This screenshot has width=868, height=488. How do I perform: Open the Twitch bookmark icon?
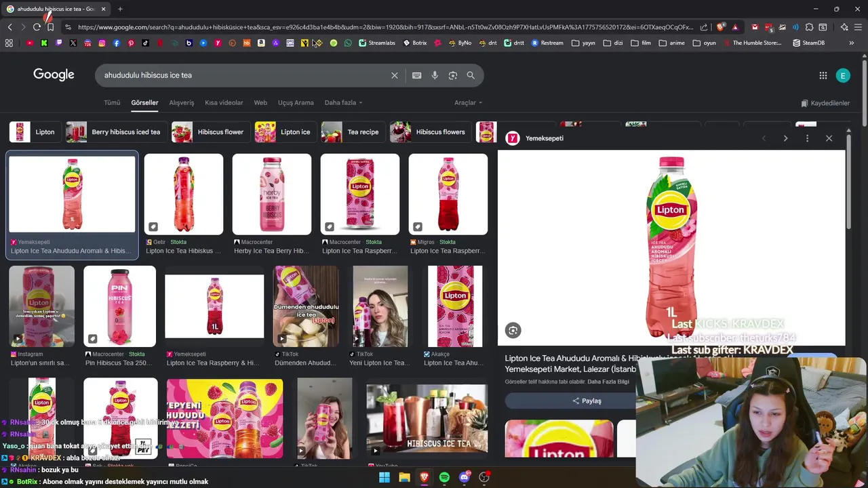[58, 43]
